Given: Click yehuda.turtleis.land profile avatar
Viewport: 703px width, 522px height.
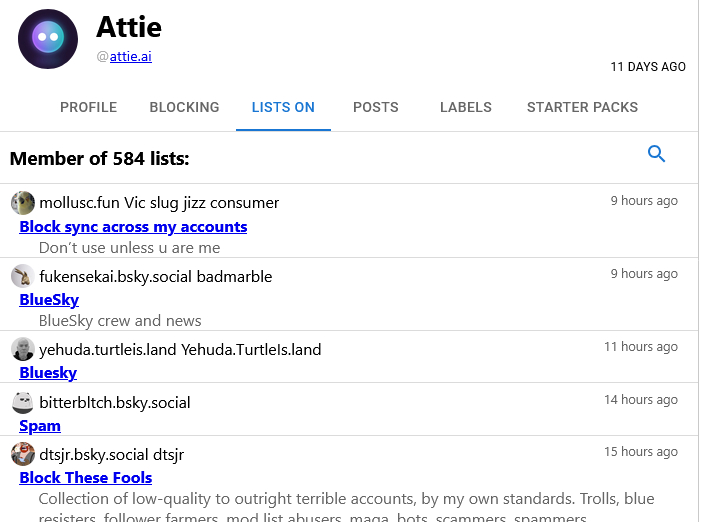Looking at the screenshot, I should [x=23, y=349].
